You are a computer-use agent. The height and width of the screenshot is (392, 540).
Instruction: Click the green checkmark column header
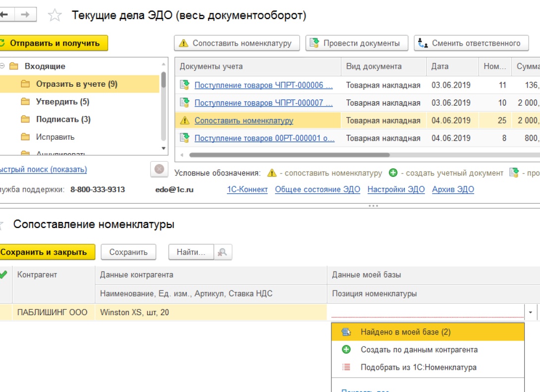click(3, 275)
